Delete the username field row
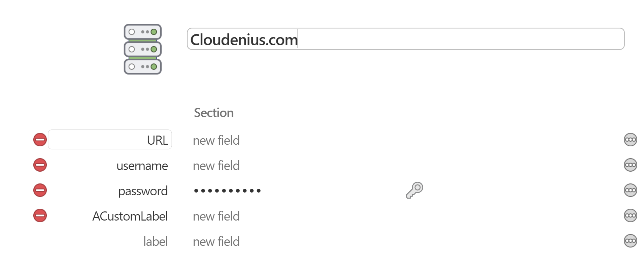Image resolution: width=644 pixels, height=261 pixels. tap(40, 165)
